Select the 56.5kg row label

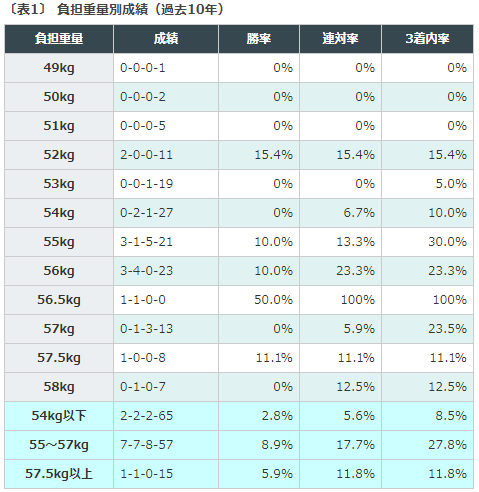click(x=59, y=300)
